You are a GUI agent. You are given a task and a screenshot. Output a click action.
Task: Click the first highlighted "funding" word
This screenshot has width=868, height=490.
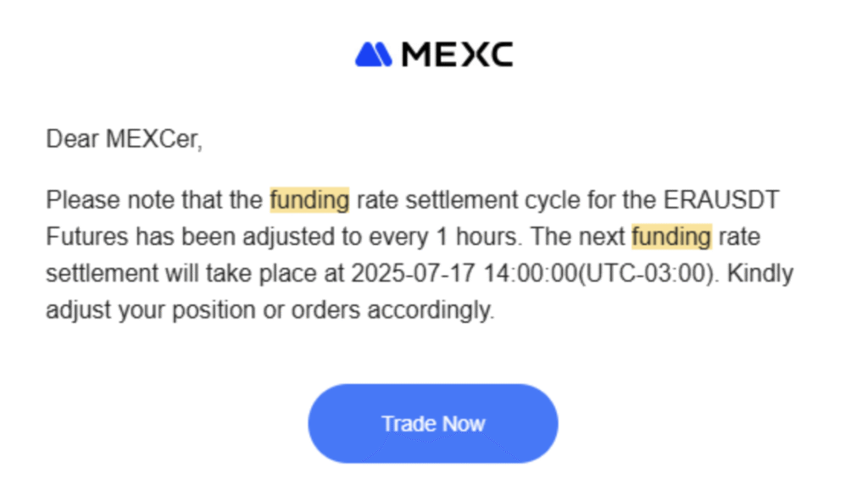click(x=309, y=200)
